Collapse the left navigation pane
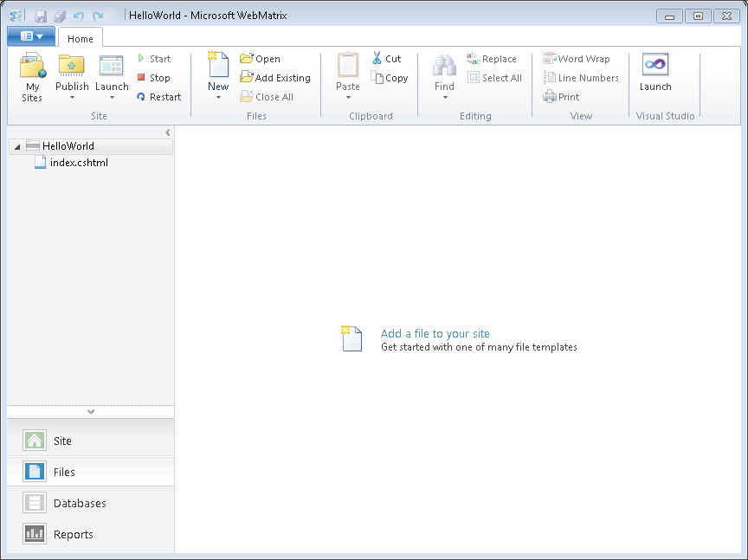748x560 pixels. [168, 132]
